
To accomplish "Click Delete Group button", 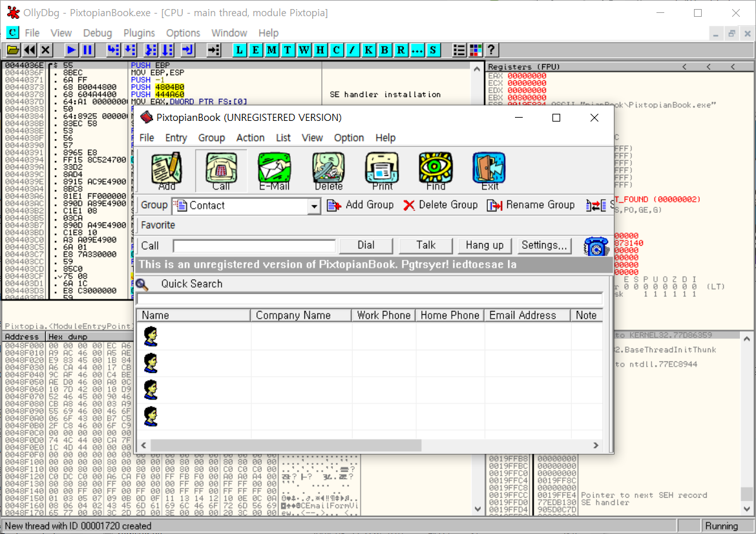I will coord(440,205).
